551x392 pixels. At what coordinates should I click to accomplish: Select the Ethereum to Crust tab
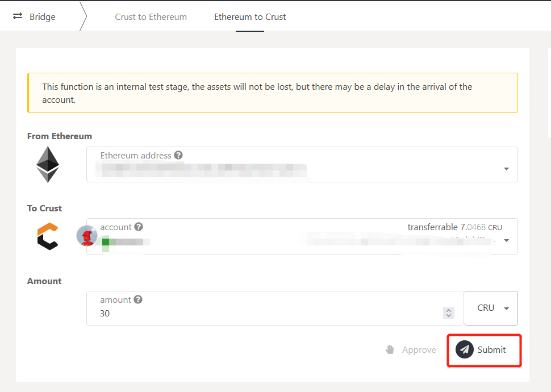(x=250, y=17)
